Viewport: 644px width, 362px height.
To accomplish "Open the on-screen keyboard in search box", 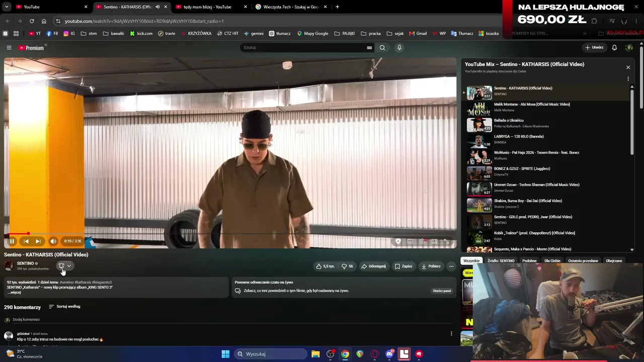I will (369, 48).
